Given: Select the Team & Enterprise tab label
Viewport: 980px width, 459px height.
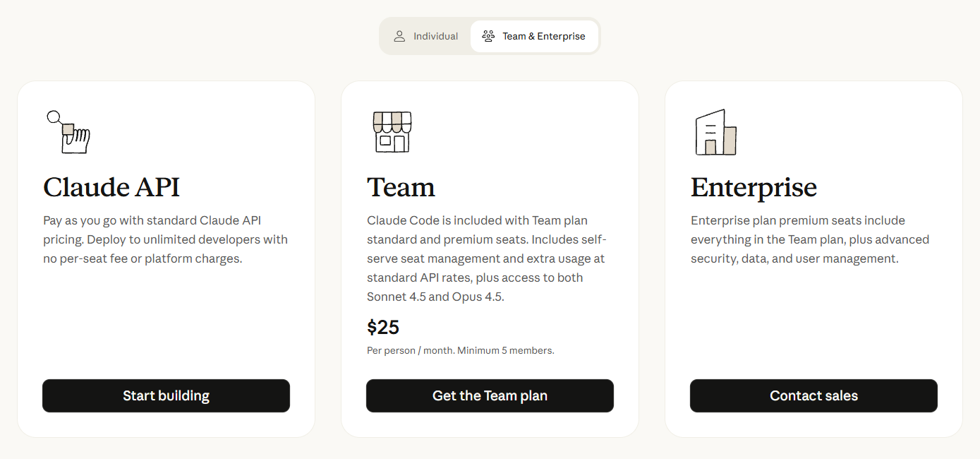Looking at the screenshot, I should (x=543, y=36).
